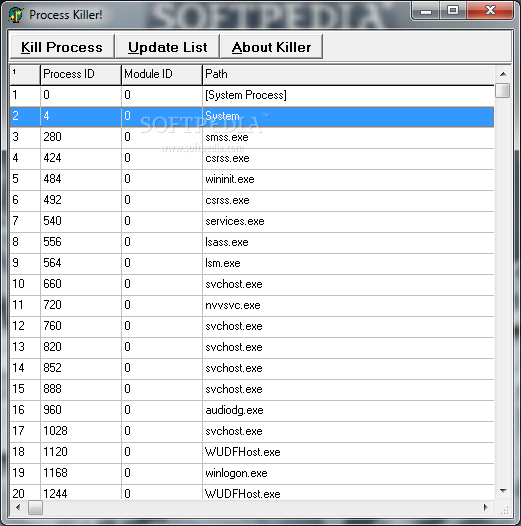Click Module ID cell in row 7
The width and height of the screenshot is (521, 526).
pos(162,221)
